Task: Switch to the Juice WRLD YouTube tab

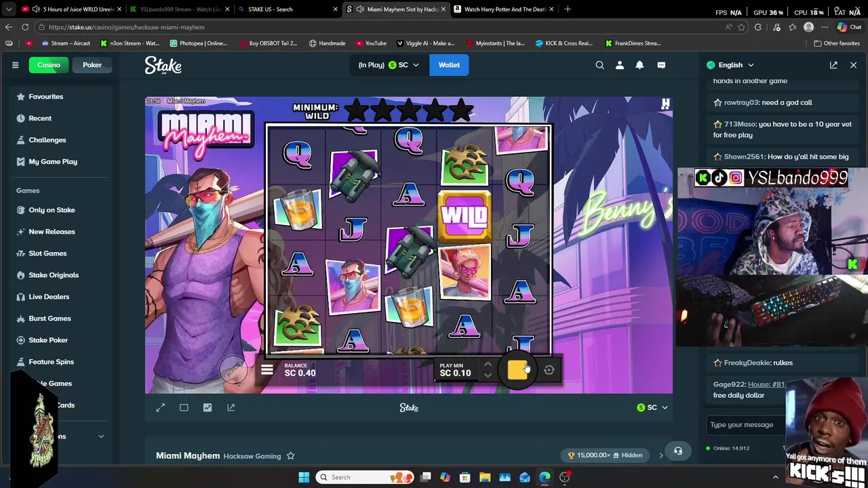Action: (73, 9)
